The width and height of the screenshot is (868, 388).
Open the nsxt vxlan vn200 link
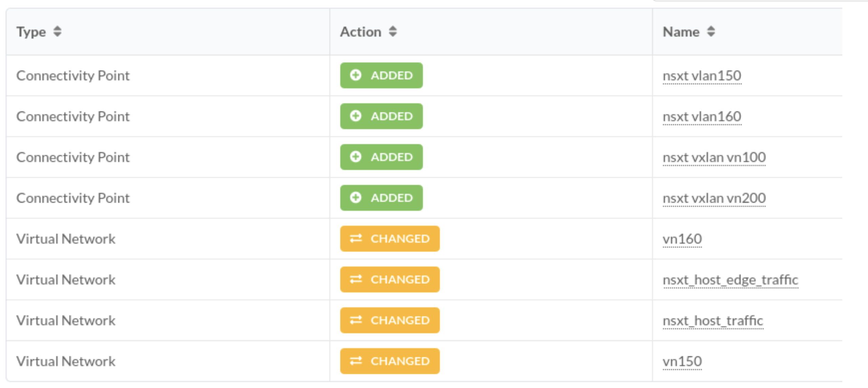coord(714,198)
